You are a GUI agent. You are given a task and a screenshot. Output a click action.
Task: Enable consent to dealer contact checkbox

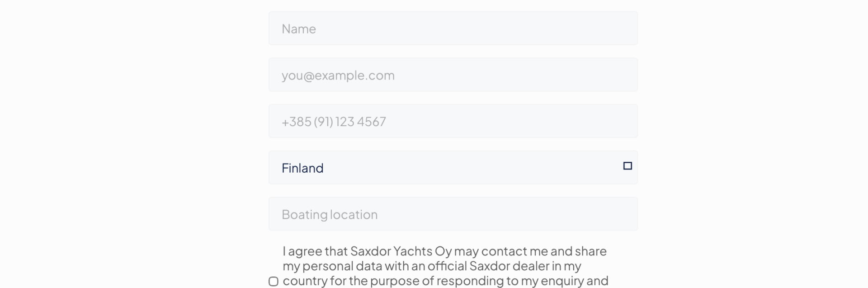pos(274,281)
